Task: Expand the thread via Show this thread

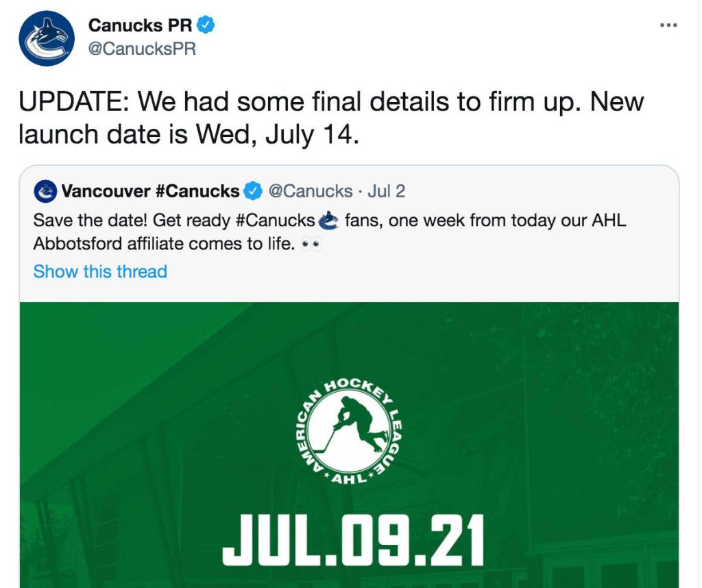Action: 100,271
